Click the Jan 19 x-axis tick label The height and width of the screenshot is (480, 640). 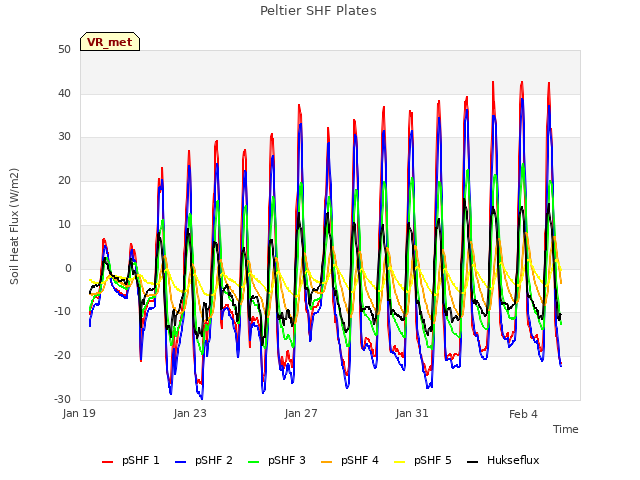[79, 413]
